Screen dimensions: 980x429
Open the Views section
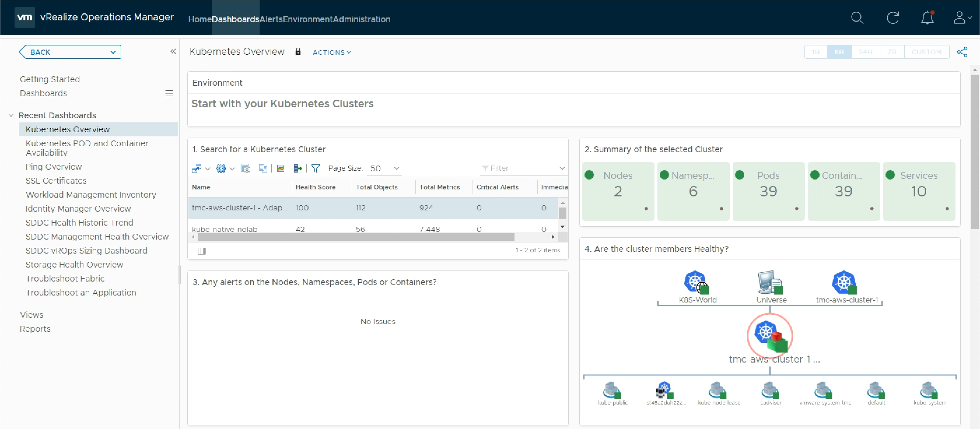[x=32, y=315]
